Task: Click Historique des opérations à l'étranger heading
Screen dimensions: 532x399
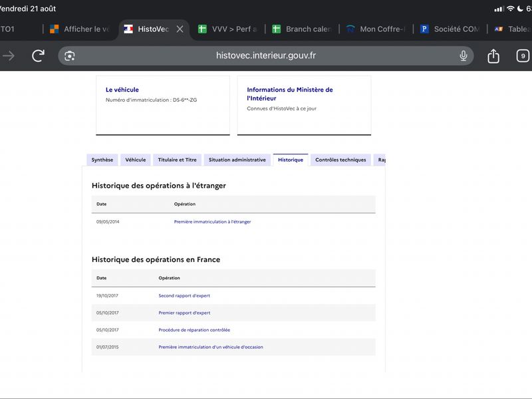Action: coord(159,186)
